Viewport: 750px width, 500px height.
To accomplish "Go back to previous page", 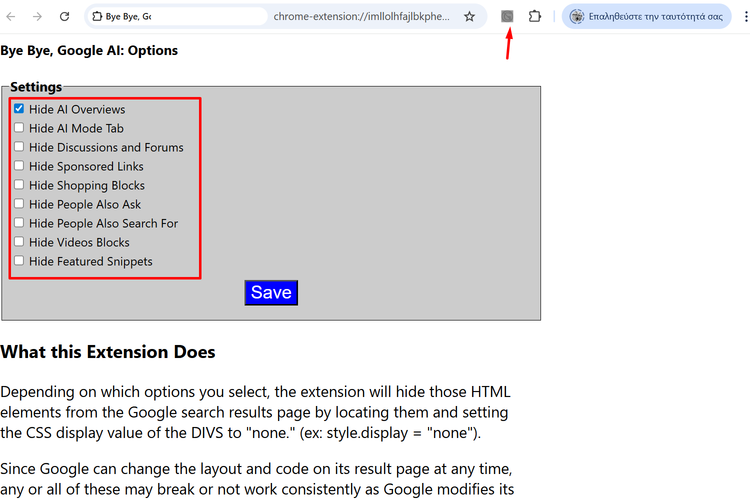I will coord(11,17).
